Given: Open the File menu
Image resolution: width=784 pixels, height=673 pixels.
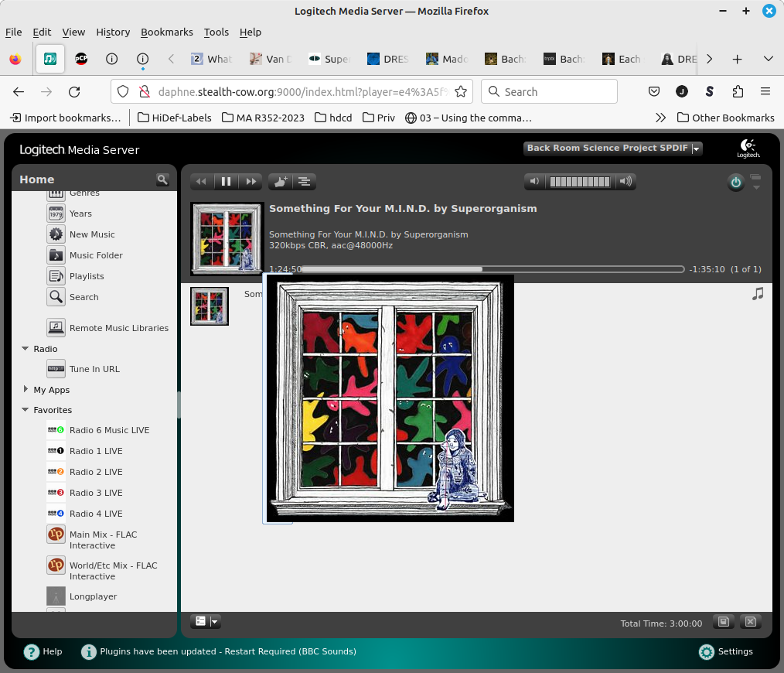Looking at the screenshot, I should click(13, 32).
